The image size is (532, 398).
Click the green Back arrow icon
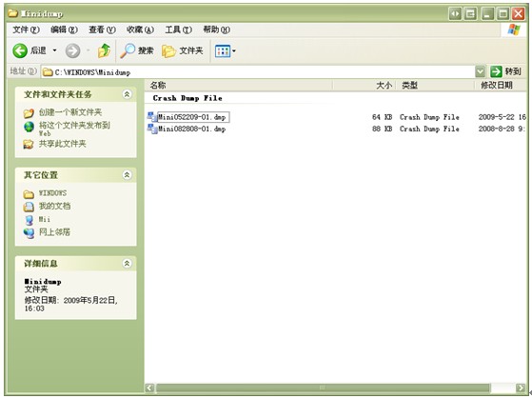pos(20,50)
